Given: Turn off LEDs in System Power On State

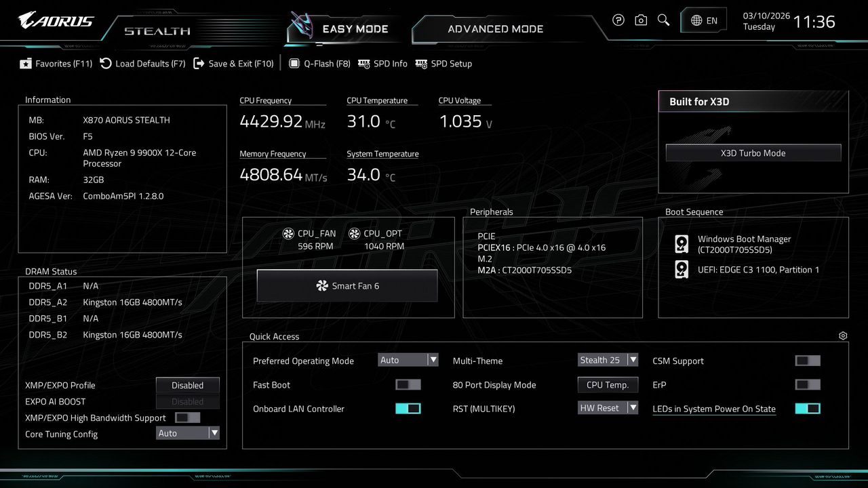Looking at the screenshot, I should click(x=808, y=409).
